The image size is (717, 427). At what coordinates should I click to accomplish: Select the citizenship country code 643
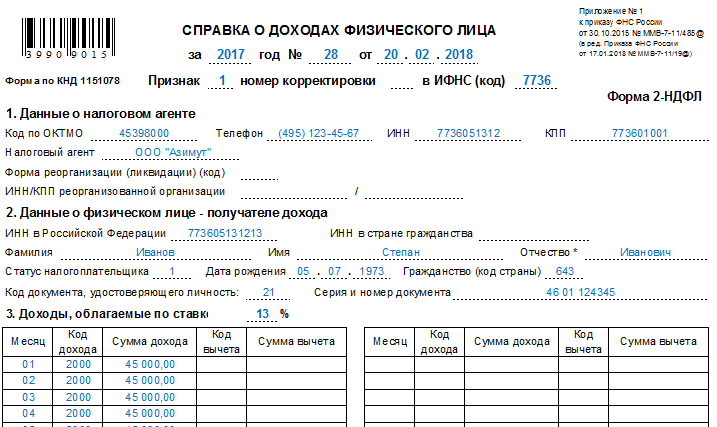[565, 272]
